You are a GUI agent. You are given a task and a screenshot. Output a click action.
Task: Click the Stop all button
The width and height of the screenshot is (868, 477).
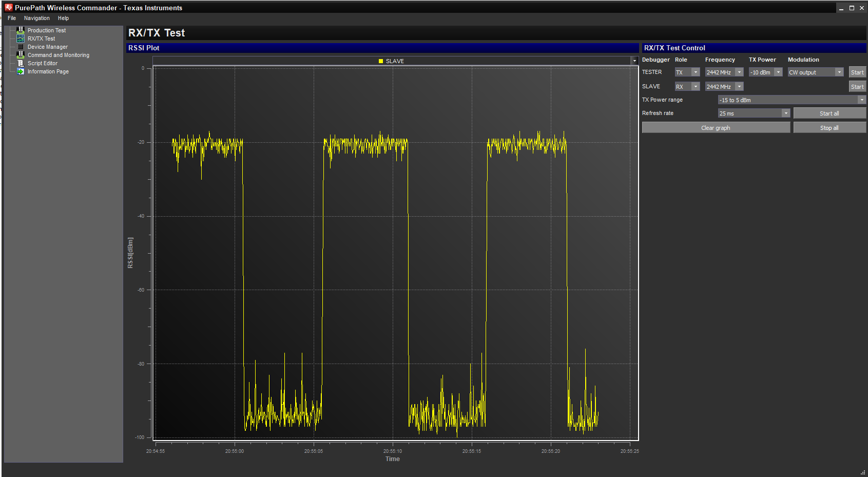pyautogui.click(x=830, y=128)
